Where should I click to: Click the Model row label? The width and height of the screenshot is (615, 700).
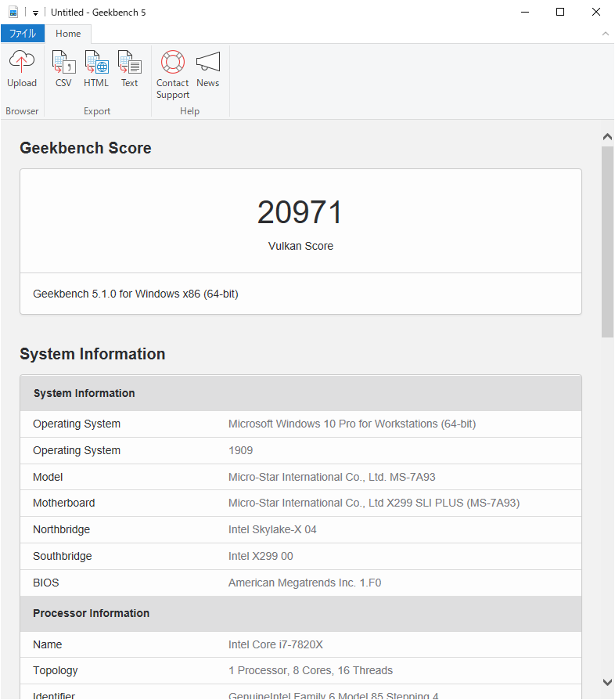coord(48,477)
